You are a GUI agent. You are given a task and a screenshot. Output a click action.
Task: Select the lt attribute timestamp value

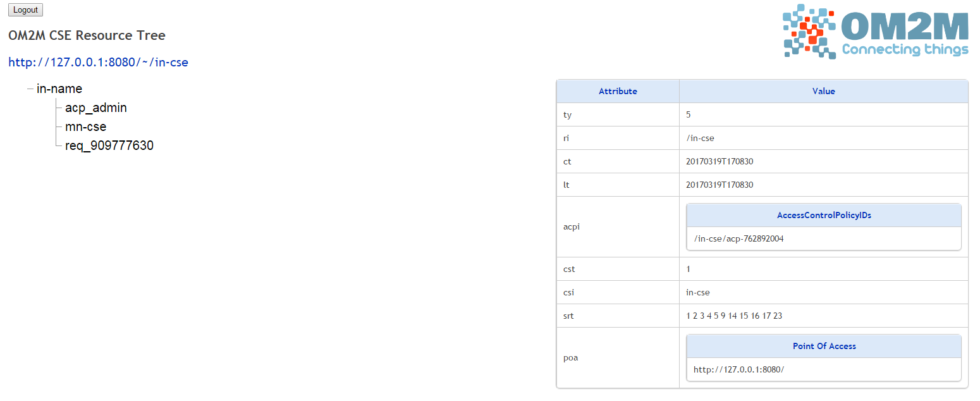coord(720,185)
